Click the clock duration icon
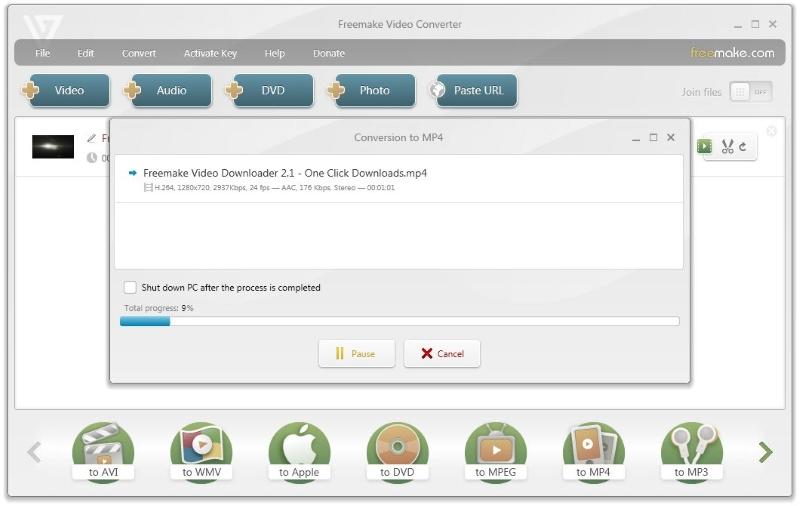Viewport: 800px width, 506px height. click(x=92, y=158)
